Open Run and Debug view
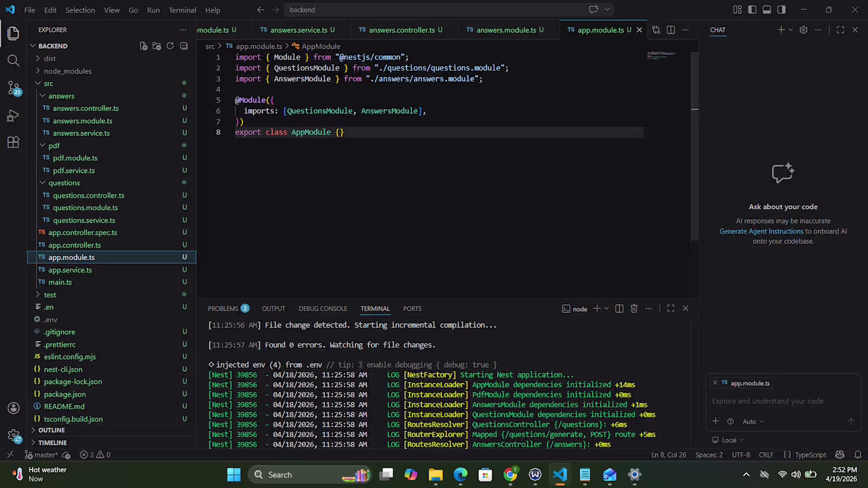The height and width of the screenshot is (488, 868). 13,116
